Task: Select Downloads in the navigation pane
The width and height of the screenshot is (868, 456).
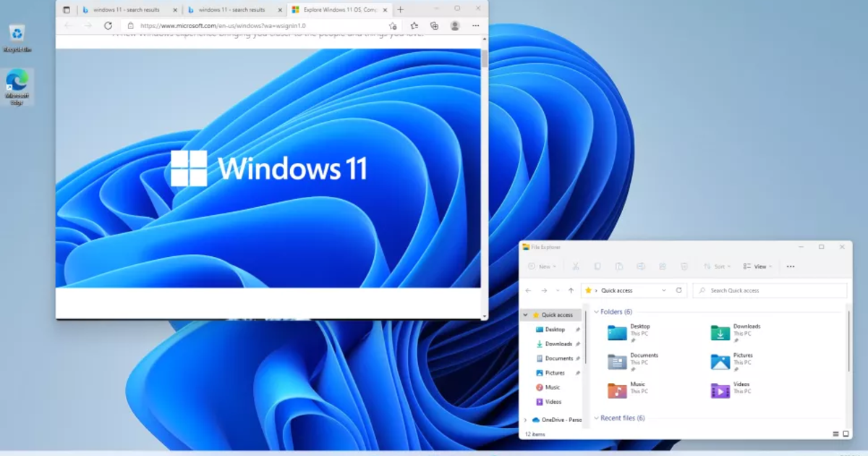Action: [558, 344]
